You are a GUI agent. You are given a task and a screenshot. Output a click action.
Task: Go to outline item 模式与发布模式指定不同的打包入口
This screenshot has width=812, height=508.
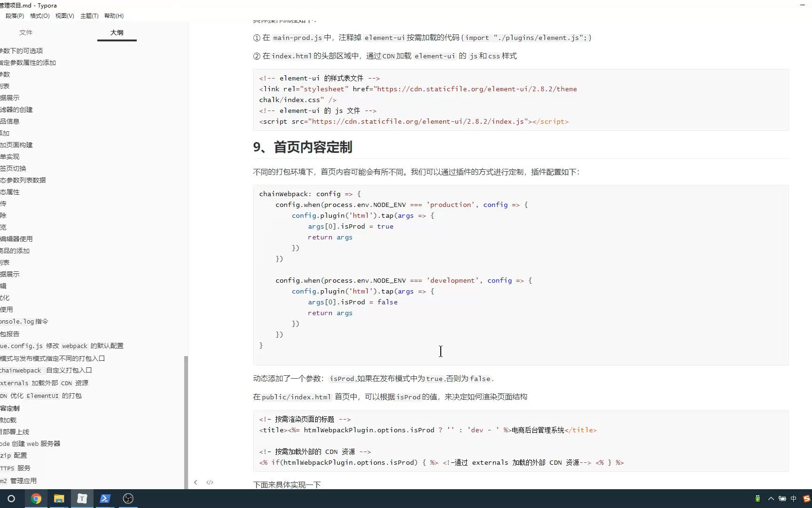click(52, 358)
